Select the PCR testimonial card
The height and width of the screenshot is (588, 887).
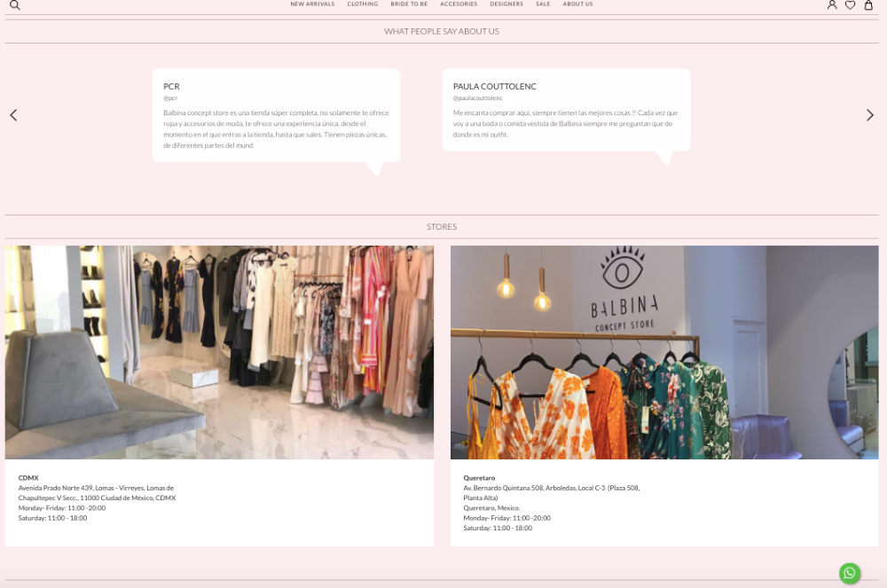(276, 115)
